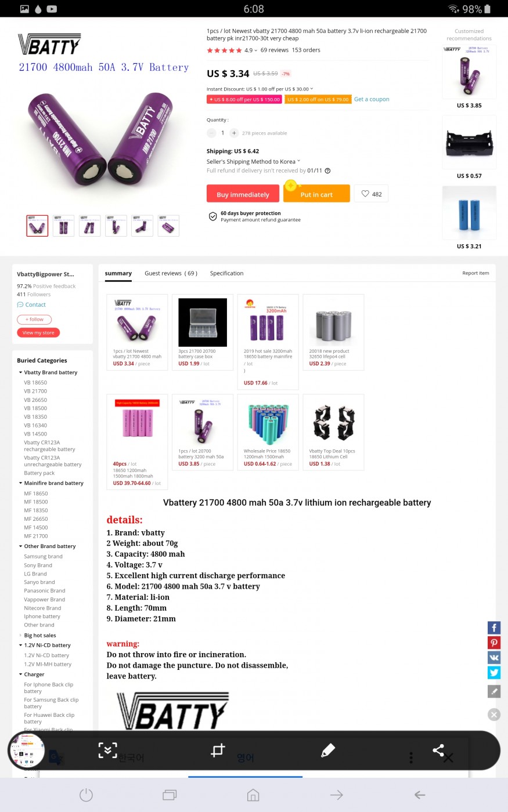Screen dimensions: 508x812
Task: Click the follow store button
Action: (34, 319)
